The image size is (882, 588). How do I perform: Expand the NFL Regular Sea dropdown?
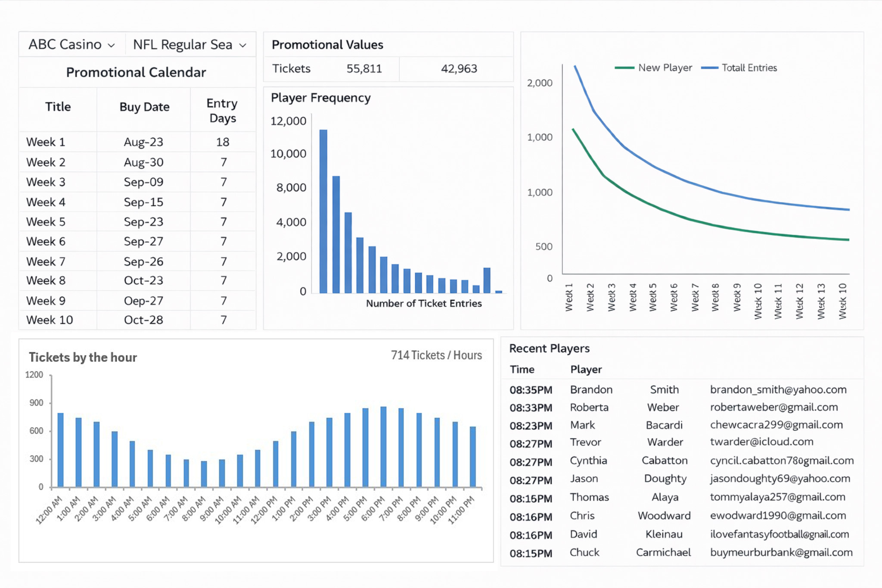[189, 44]
